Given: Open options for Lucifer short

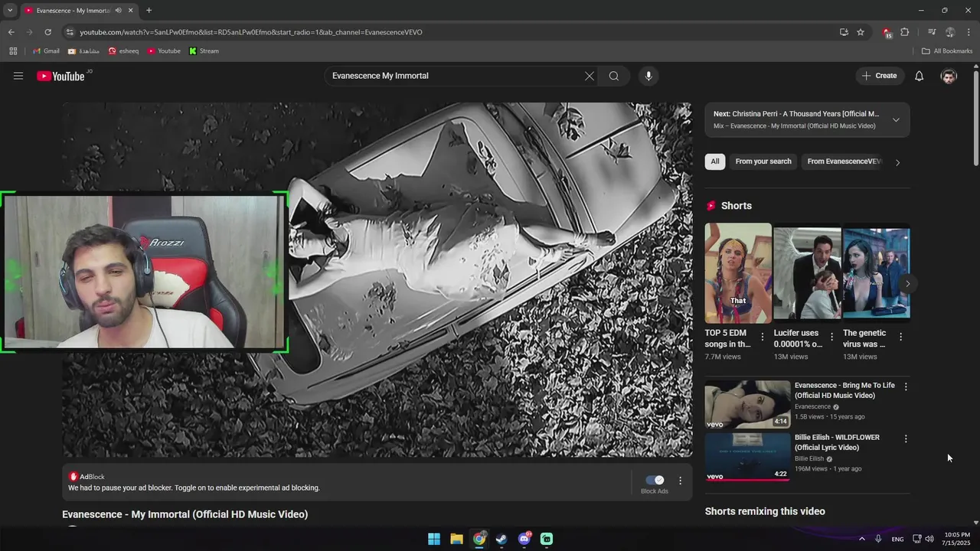Looking at the screenshot, I should click(831, 337).
